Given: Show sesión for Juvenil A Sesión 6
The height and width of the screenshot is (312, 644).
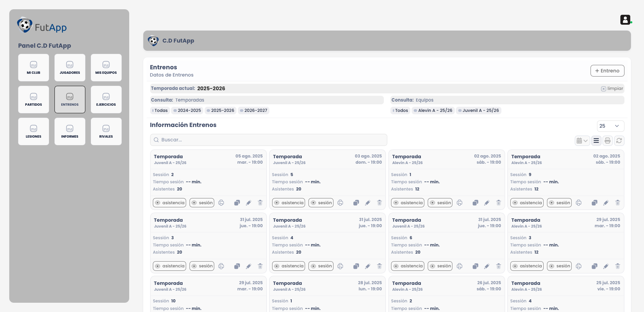Looking at the screenshot, I should 440,266.
